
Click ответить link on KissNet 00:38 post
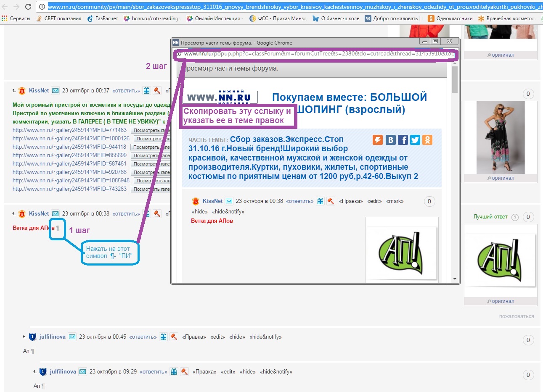(126, 214)
